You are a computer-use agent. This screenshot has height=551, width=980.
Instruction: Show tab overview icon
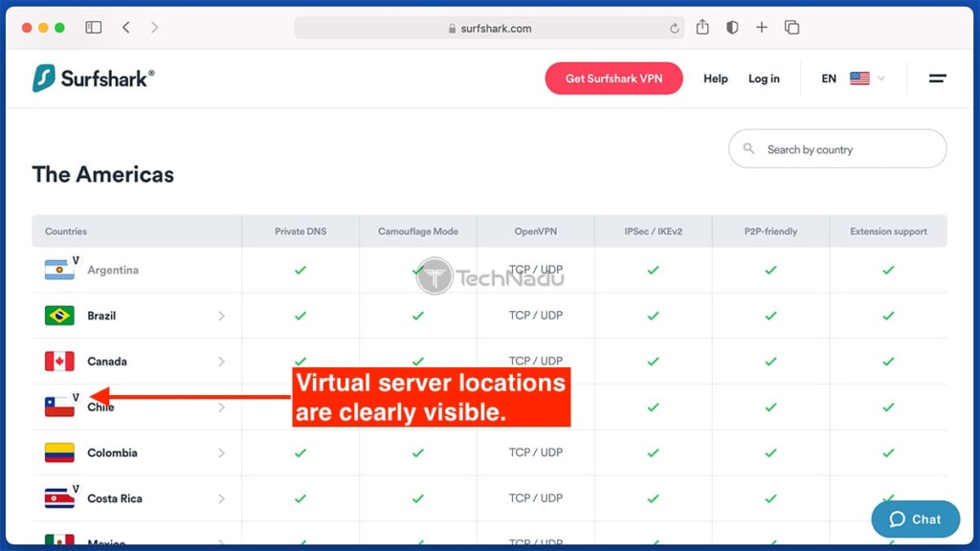pyautogui.click(x=791, y=28)
